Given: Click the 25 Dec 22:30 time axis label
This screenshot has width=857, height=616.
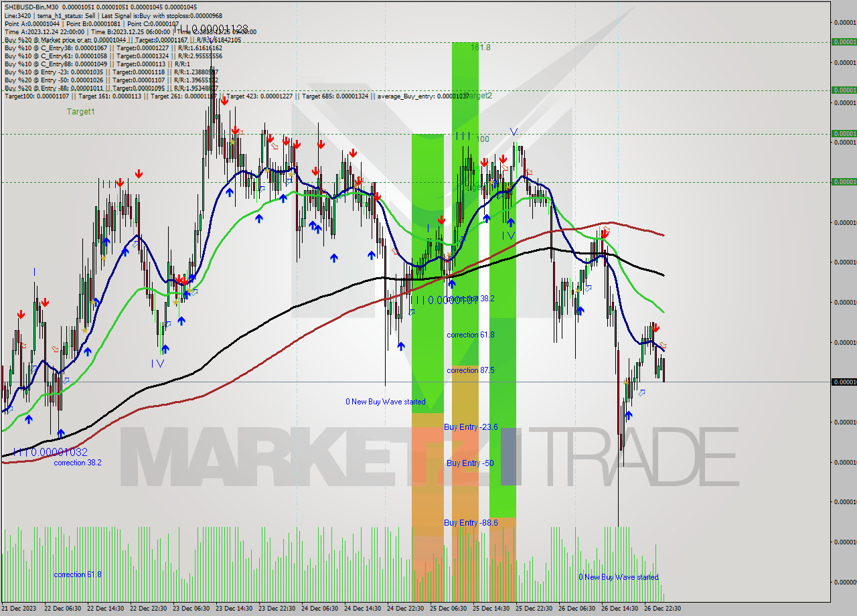Looking at the screenshot, I should pos(534,609).
